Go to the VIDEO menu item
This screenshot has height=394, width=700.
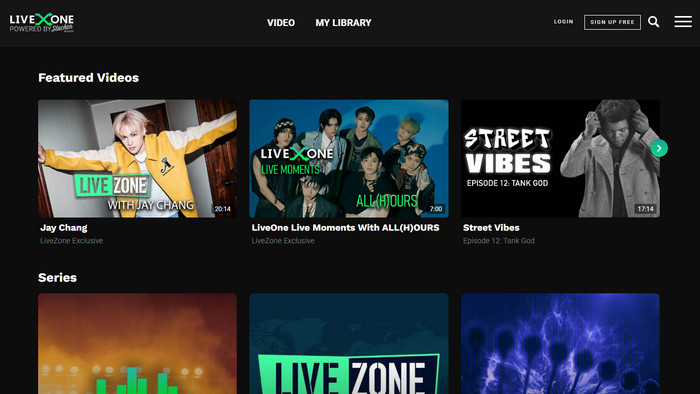click(x=281, y=23)
